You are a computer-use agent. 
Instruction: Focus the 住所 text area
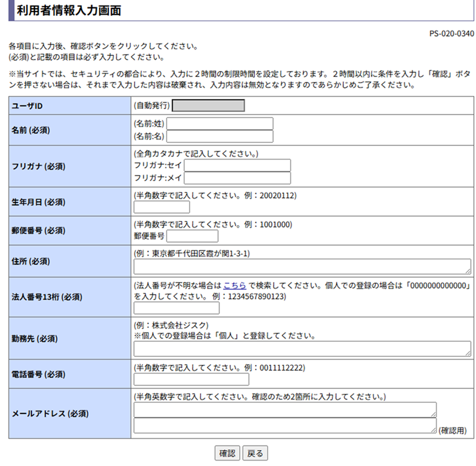click(x=302, y=267)
